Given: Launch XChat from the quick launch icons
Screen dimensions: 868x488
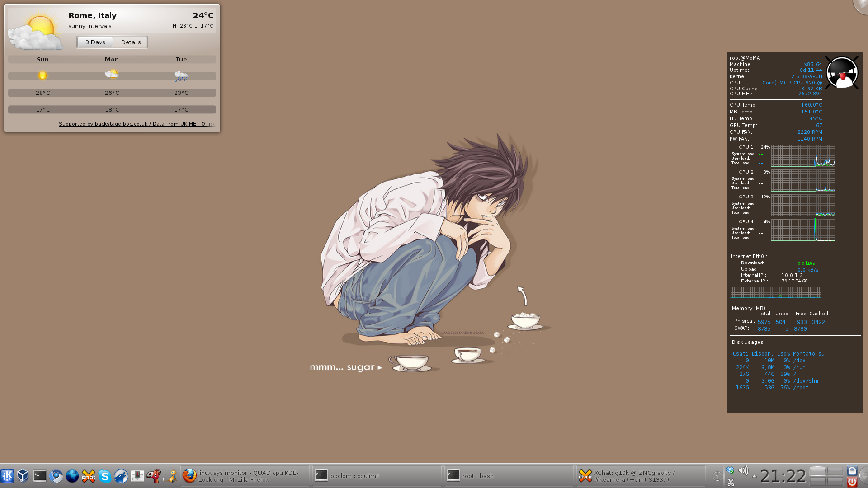Looking at the screenshot, I should pyautogui.click(x=89, y=476).
